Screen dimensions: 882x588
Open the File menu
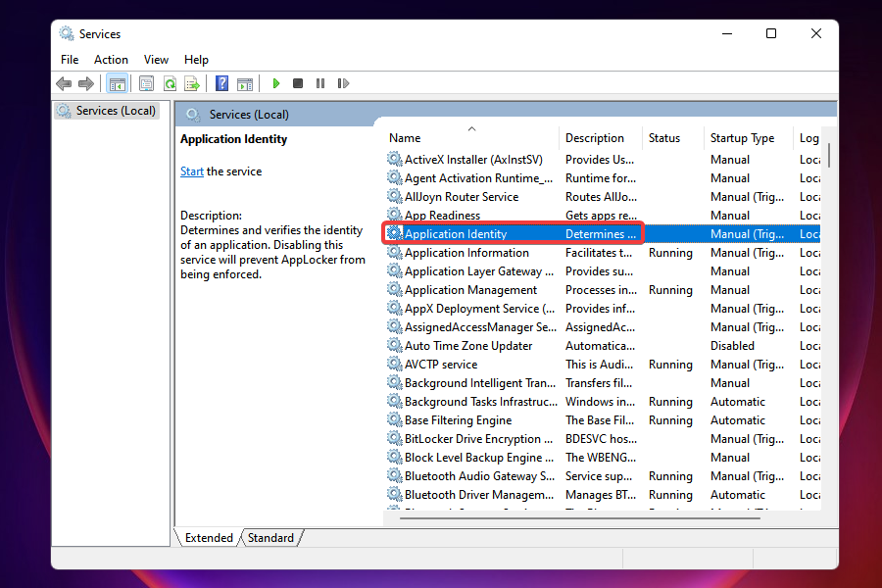(x=70, y=60)
